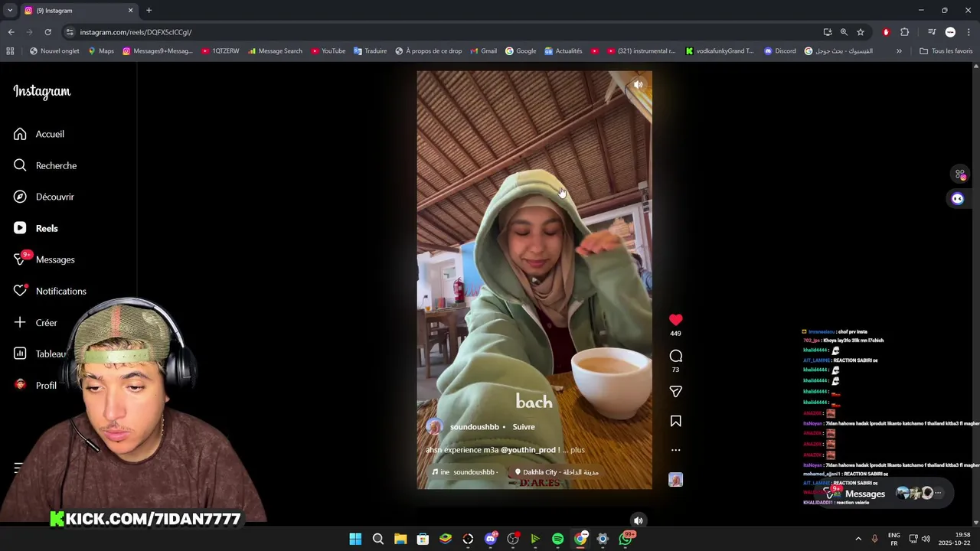Toggle mute on the next reel below
The width and height of the screenshot is (980, 551).
pyautogui.click(x=638, y=520)
